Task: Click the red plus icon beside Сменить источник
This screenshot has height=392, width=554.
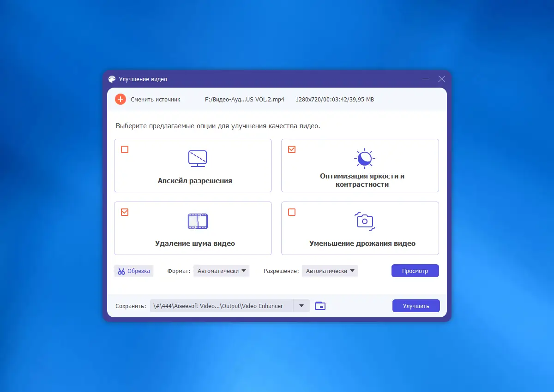Action: tap(120, 99)
